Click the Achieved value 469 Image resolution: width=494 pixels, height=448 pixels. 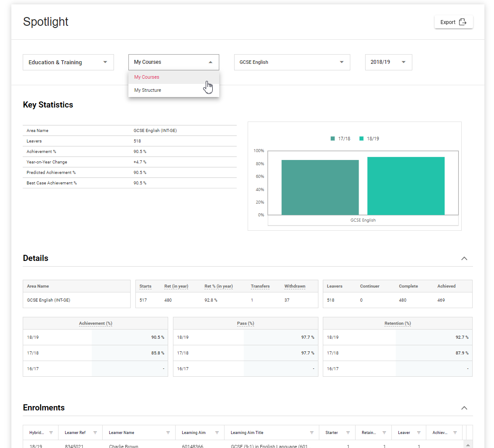click(x=441, y=300)
